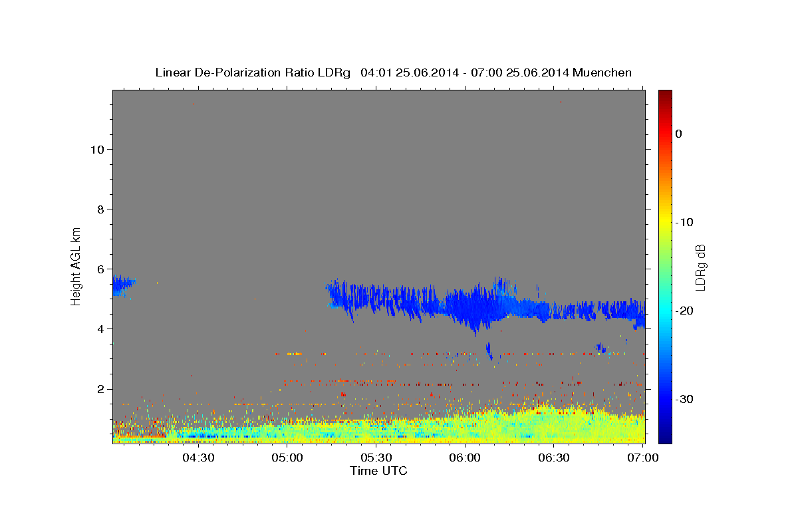Select the 'Height AGL km' axis label
The height and width of the screenshot is (532, 798).
point(76,266)
